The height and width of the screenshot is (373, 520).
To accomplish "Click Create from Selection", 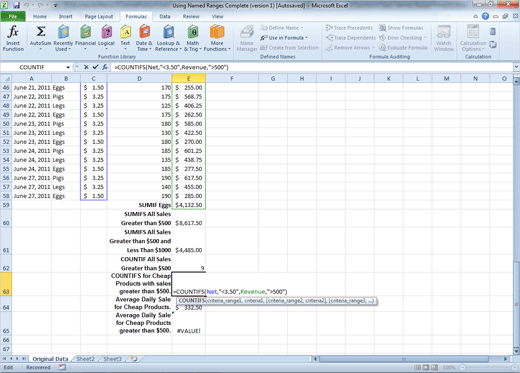I will coord(289,48).
